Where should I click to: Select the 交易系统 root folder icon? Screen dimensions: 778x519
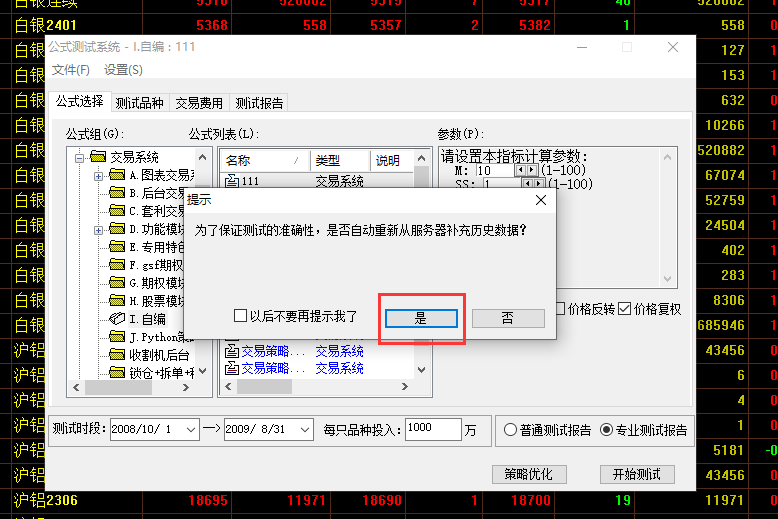(x=98, y=157)
